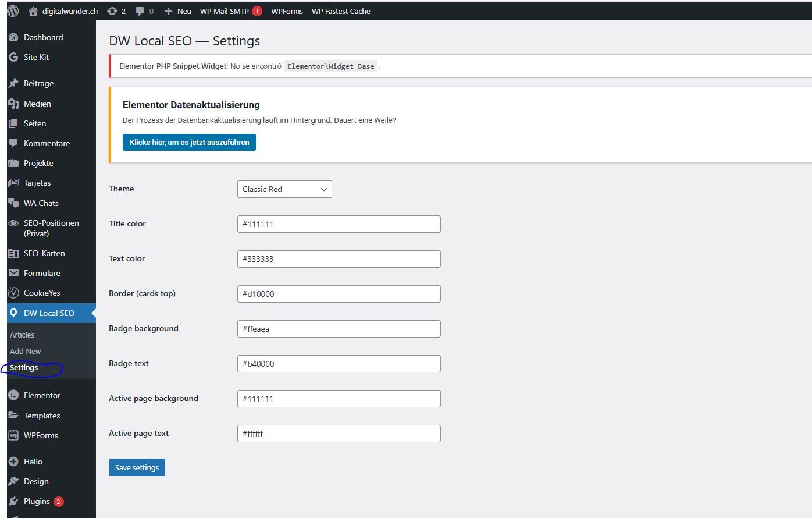Click the WP Mail SMTP alert badge
This screenshot has height=518, width=812.
tap(257, 11)
